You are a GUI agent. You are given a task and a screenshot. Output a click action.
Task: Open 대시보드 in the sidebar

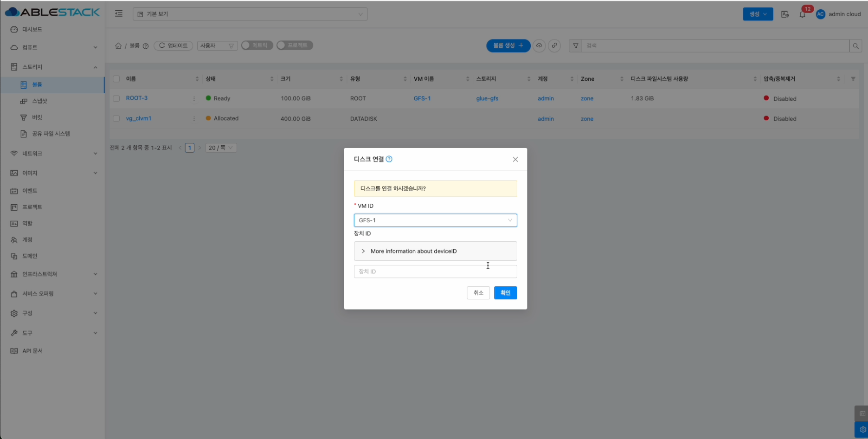(x=32, y=29)
